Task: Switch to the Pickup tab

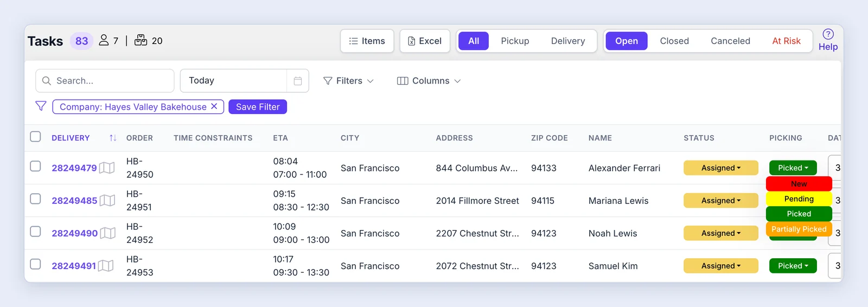Action: pos(515,41)
